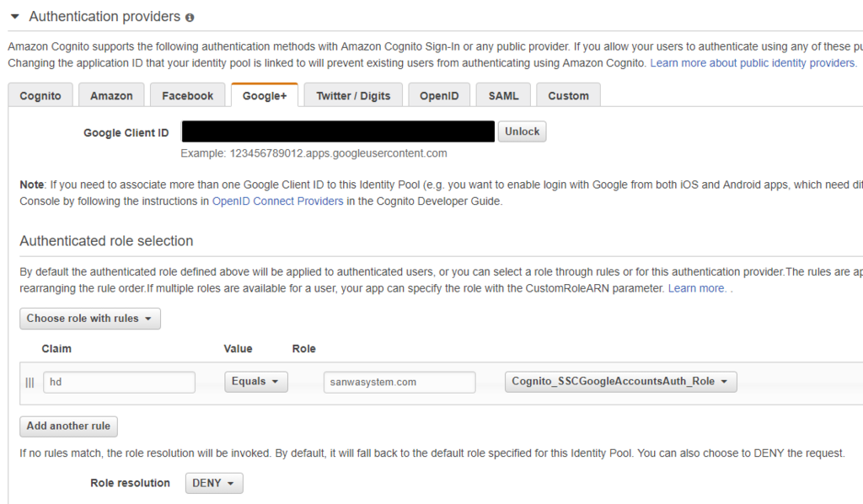Switch to the Cognito tab
The width and height of the screenshot is (863, 504).
pyautogui.click(x=40, y=95)
